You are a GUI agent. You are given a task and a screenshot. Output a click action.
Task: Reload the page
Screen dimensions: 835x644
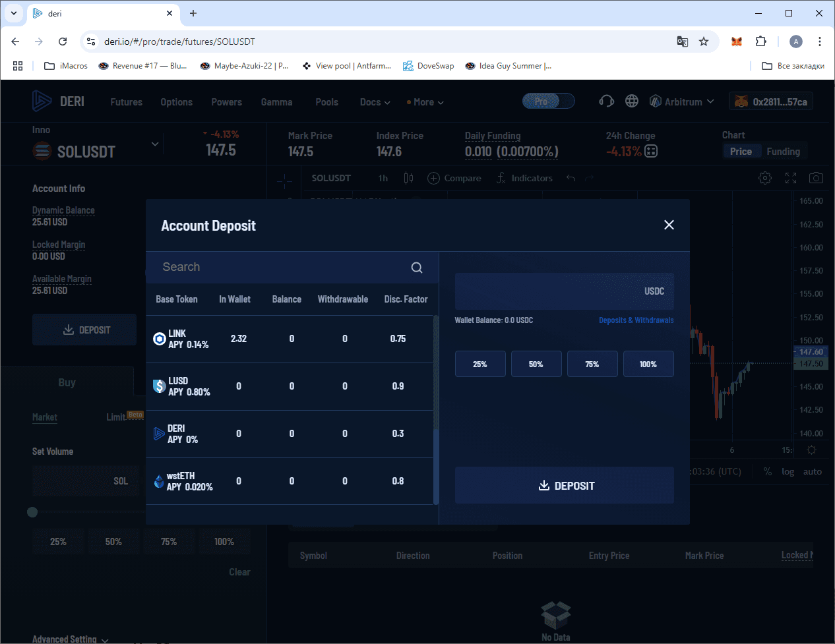[x=63, y=42]
